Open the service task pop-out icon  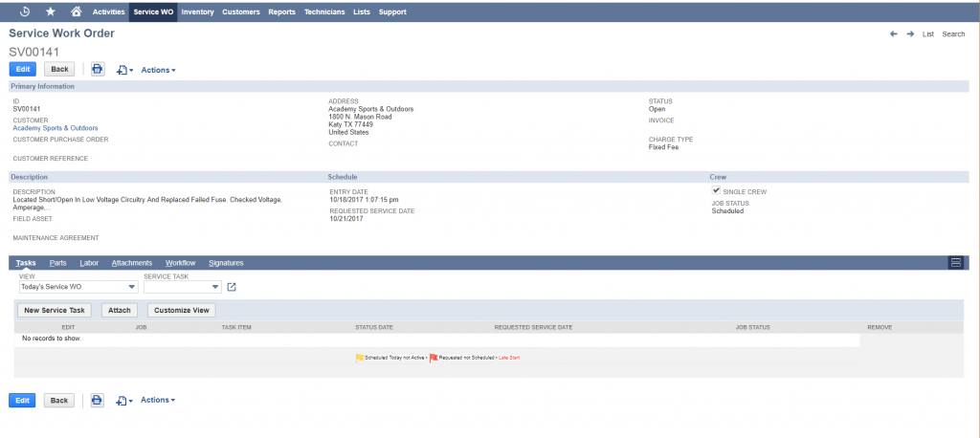click(232, 287)
